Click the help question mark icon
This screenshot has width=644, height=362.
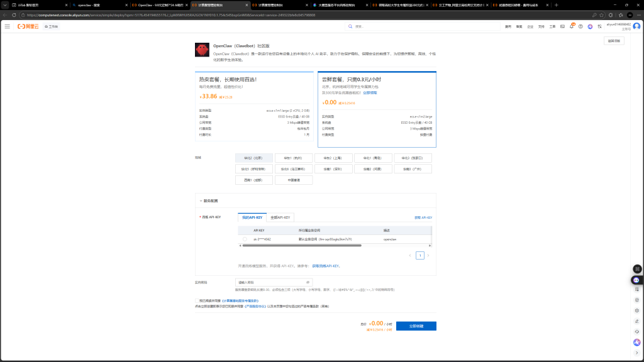(581, 26)
